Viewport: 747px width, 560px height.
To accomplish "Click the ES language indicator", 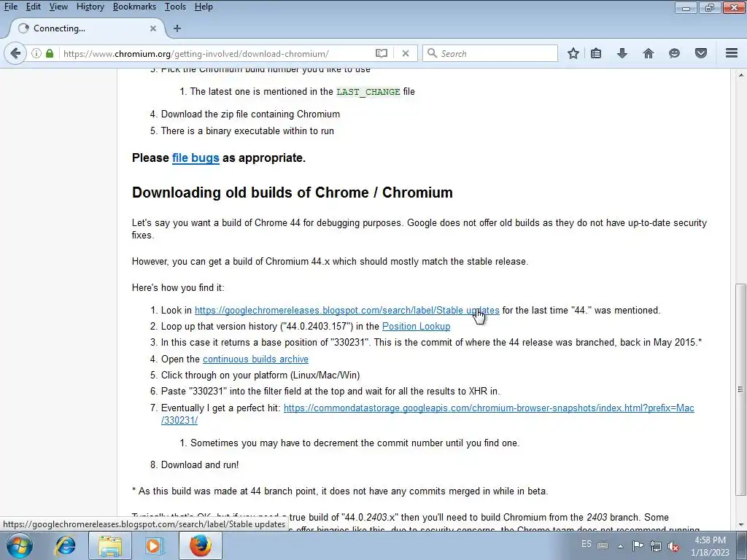I will pos(587,544).
